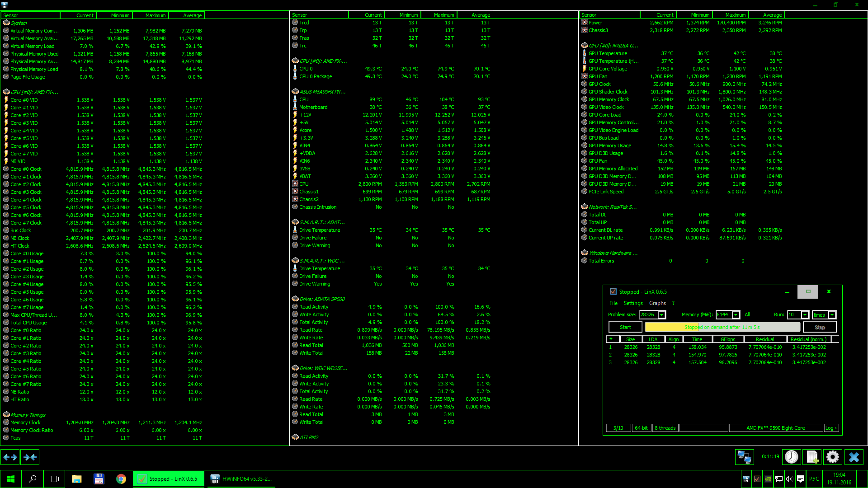Click the Log button in LinX

831,428
